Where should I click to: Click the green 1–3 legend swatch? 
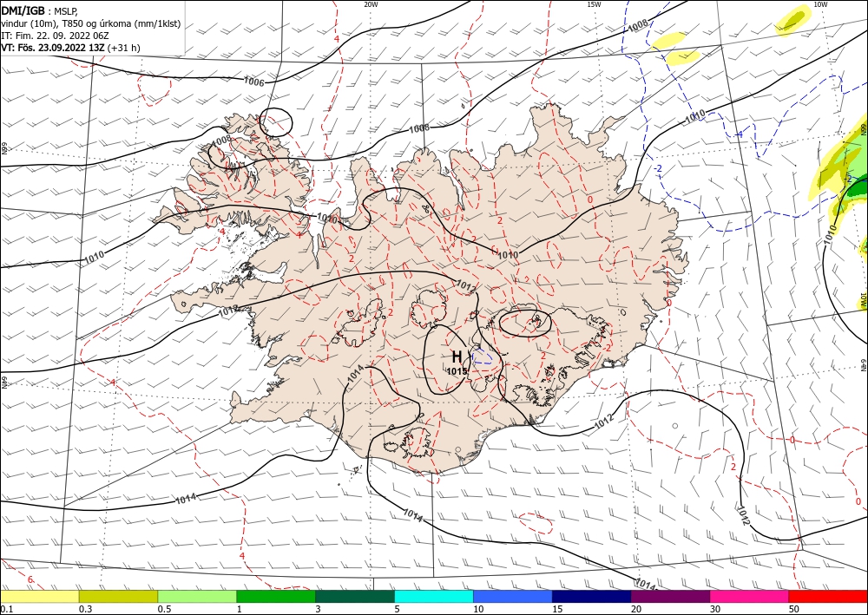point(276,596)
